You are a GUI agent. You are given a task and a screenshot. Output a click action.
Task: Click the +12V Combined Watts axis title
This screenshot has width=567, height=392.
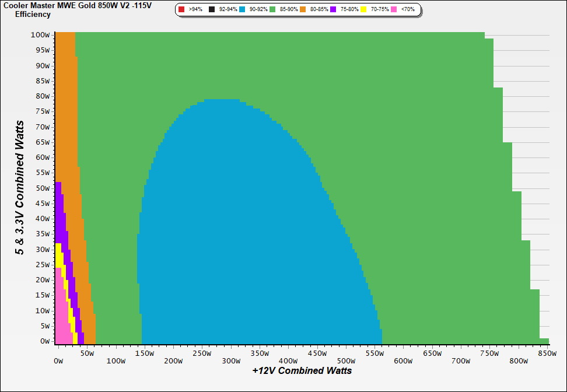[x=302, y=370]
